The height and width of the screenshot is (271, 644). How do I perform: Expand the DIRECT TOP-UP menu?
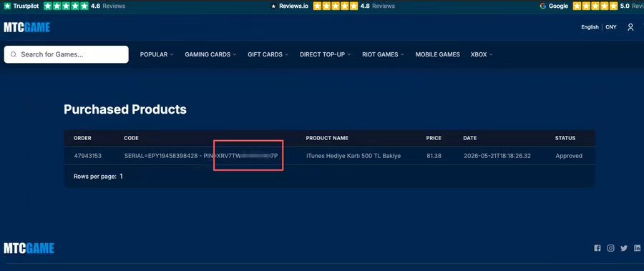(326, 54)
